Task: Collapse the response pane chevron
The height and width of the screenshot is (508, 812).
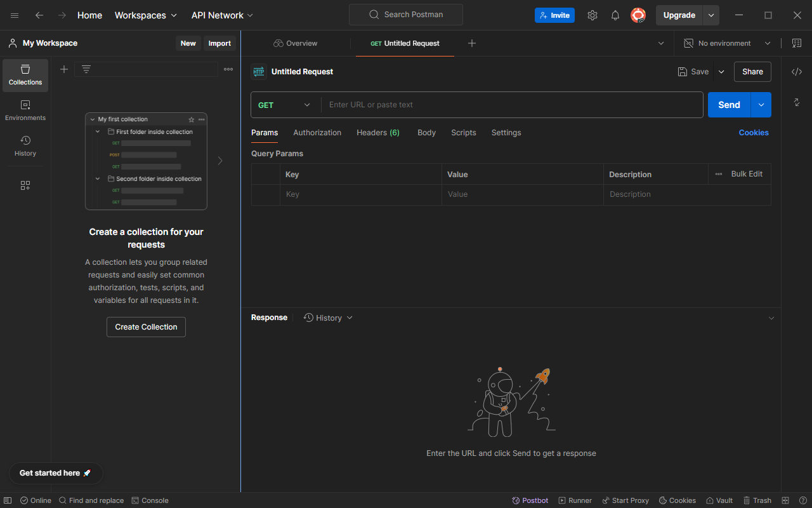Action: click(771, 317)
